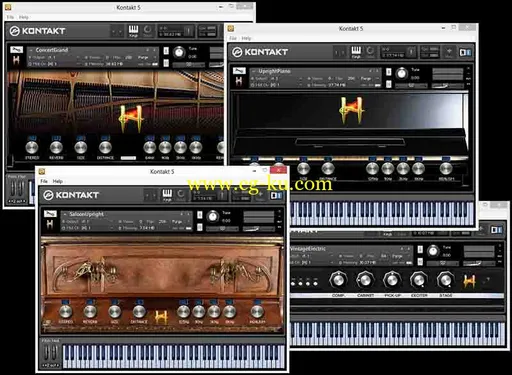Viewport: 512px width, 375px height.
Task: Click COMP knob on VintageElectric panel
Action: tap(338, 280)
